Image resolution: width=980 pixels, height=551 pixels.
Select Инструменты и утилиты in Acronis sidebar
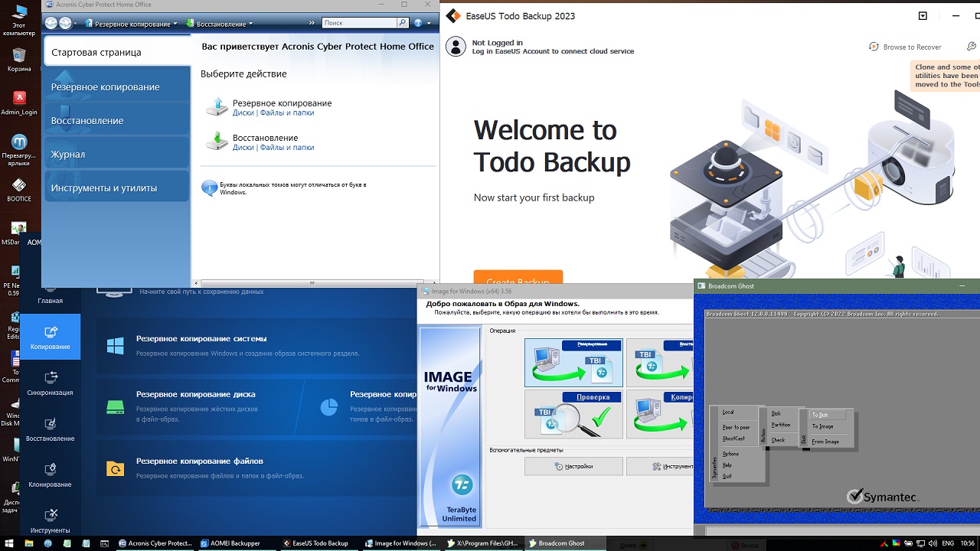[x=116, y=187]
